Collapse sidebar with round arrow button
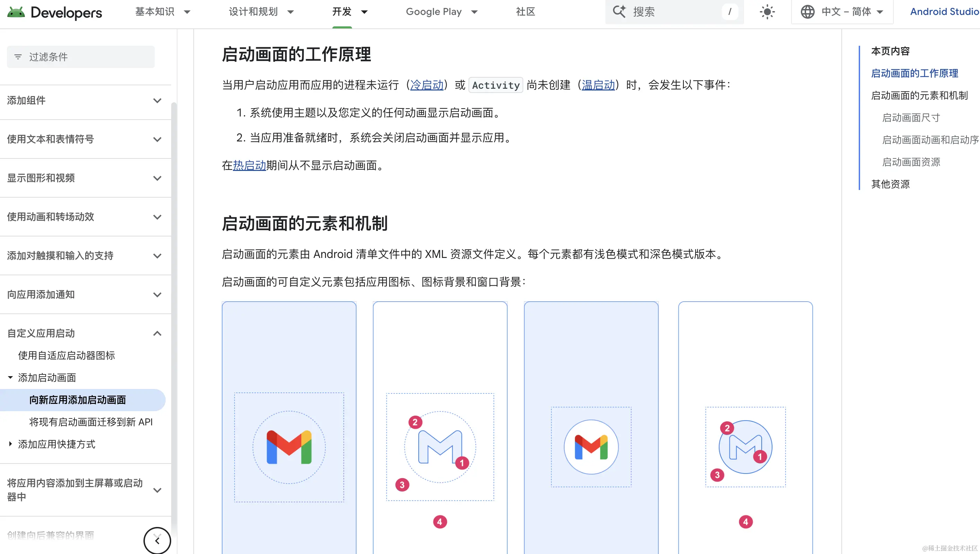980x554 pixels. 157,540
